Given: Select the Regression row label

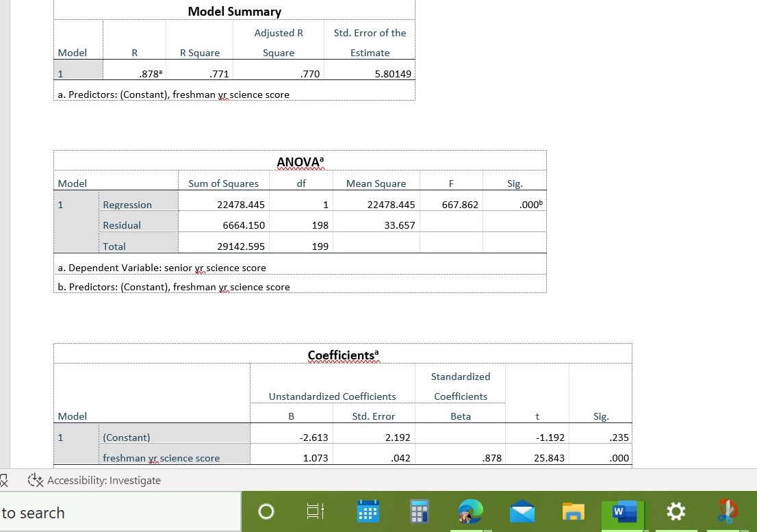Looking at the screenshot, I should (x=127, y=204).
